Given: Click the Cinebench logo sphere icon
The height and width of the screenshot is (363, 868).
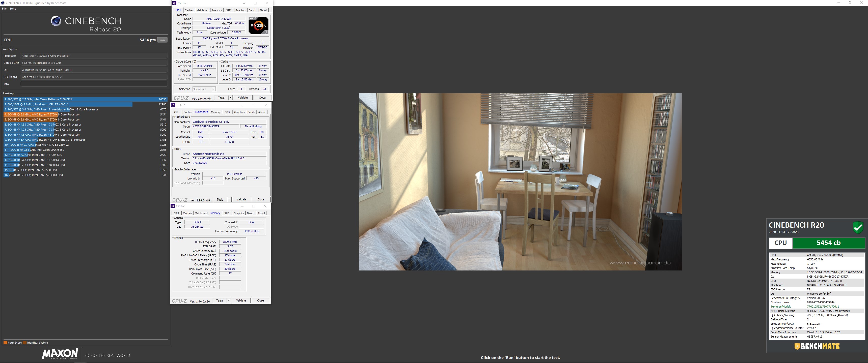Looking at the screenshot, I should click(x=56, y=21).
